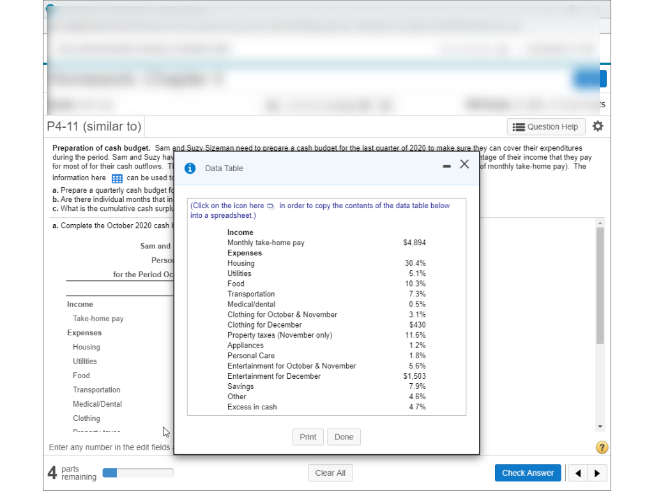This screenshot has height=491, width=654.
Task: Select Entertainment for October & November row label
Action: [292, 366]
